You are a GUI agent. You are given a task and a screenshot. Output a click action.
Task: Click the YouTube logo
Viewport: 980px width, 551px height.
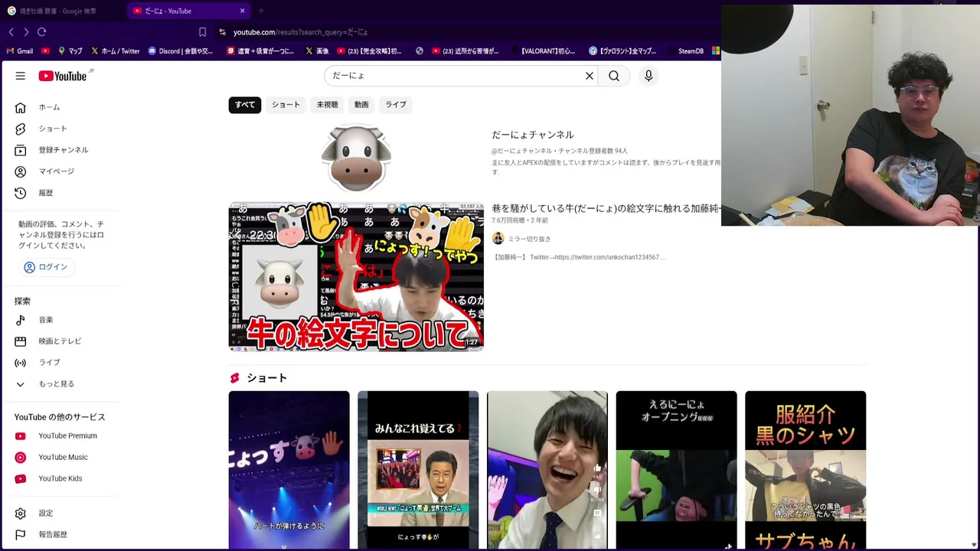click(x=63, y=76)
